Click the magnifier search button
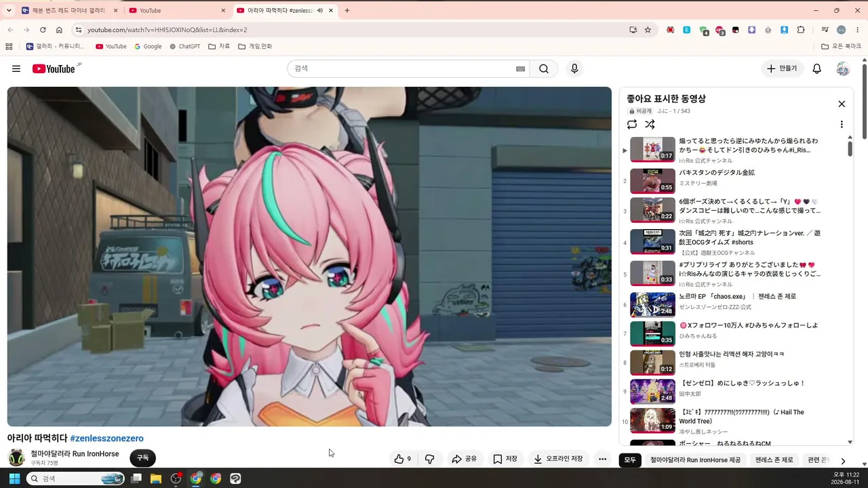 tap(544, 68)
